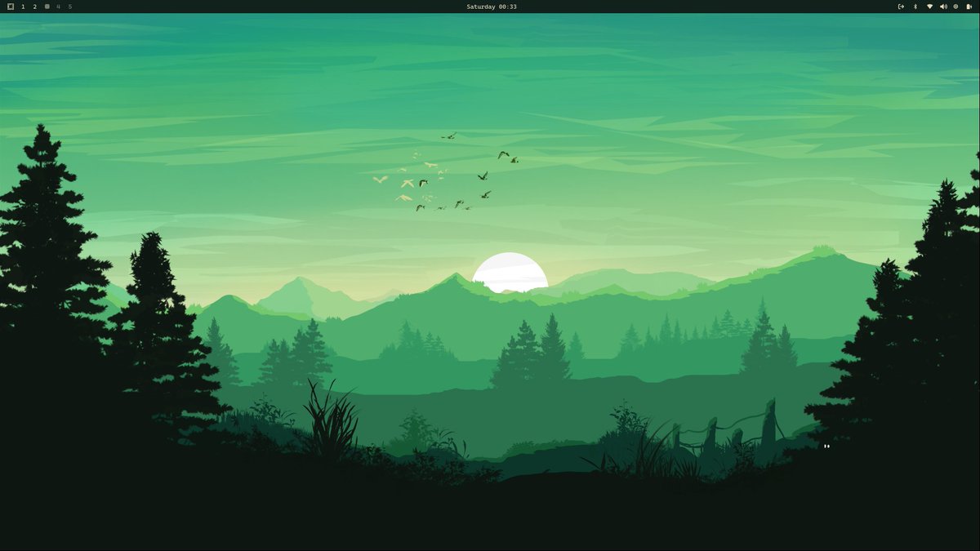Click the volume speaker icon

(x=943, y=7)
